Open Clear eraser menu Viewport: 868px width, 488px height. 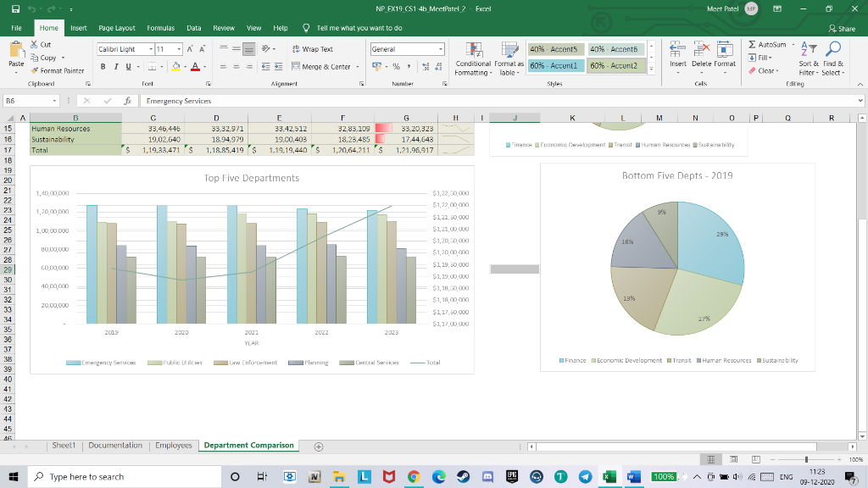[764, 71]
